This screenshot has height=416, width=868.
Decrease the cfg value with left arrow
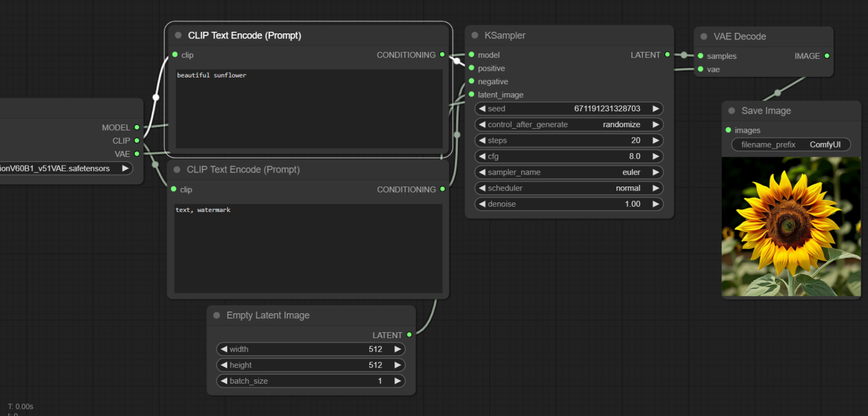(482, 157)
